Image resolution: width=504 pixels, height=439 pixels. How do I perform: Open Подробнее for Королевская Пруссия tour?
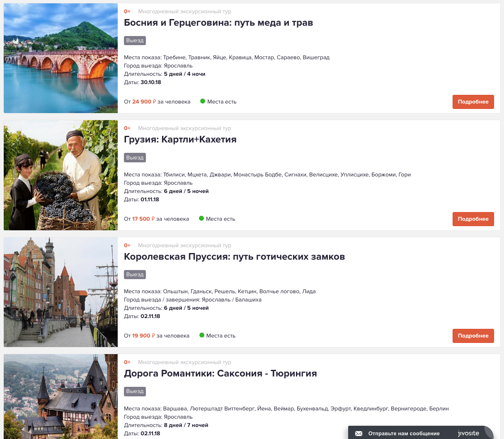(x=473, y=336)
